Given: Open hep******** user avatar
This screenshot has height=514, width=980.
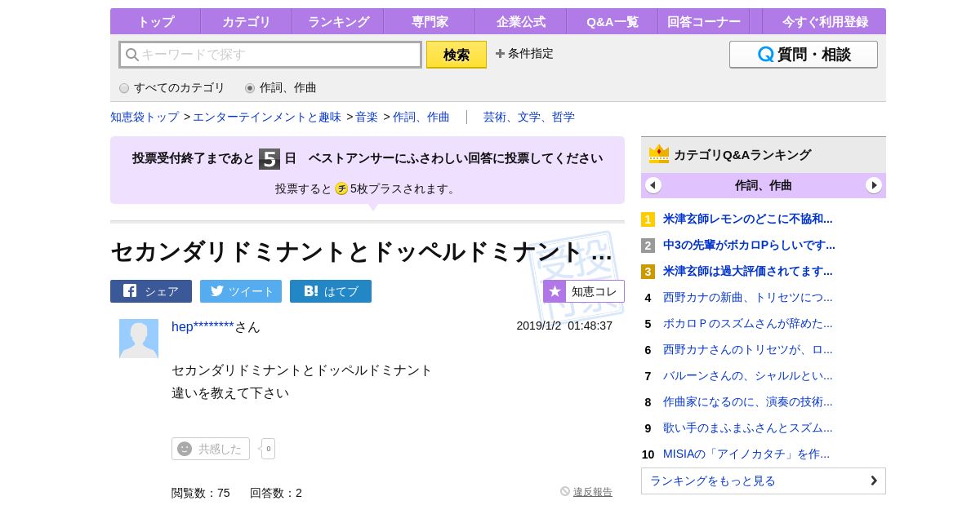Looking at the screenshot, I should 139,339.
